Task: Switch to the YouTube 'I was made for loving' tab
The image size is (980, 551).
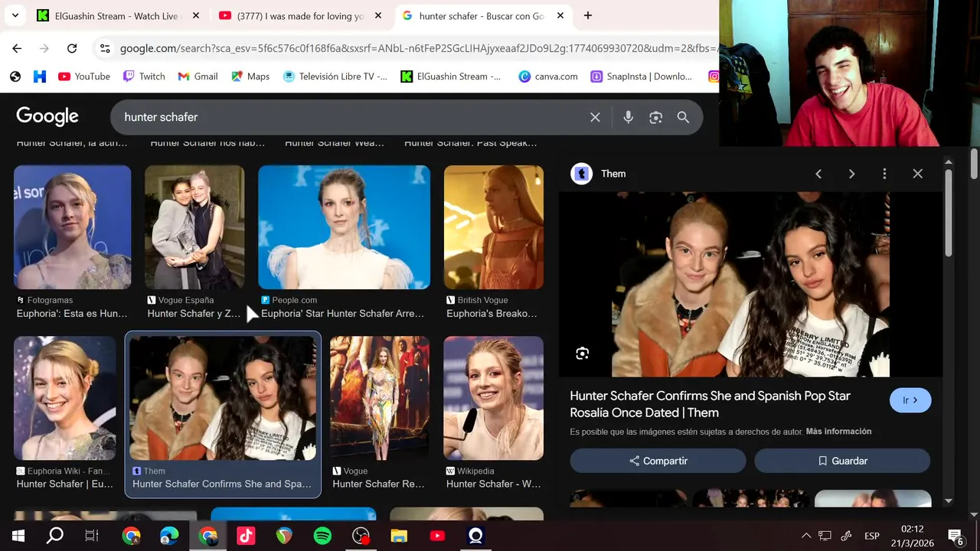Action: pos(300,15)
